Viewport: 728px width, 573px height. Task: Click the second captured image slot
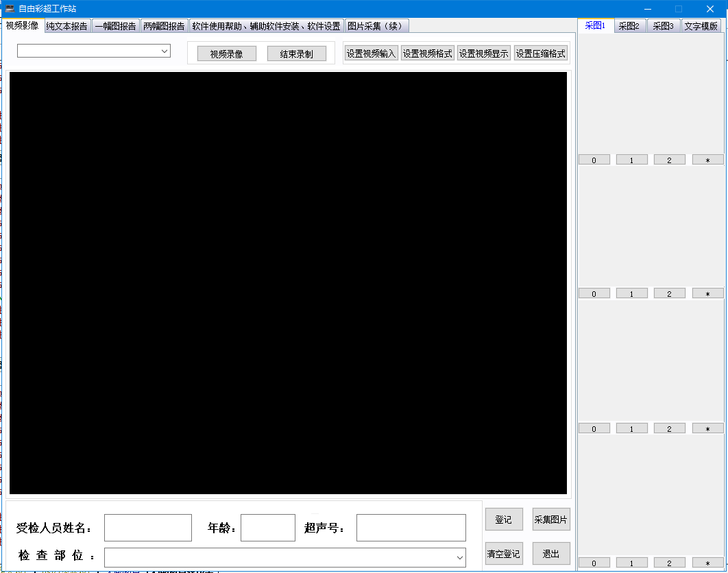pos(651,227)
